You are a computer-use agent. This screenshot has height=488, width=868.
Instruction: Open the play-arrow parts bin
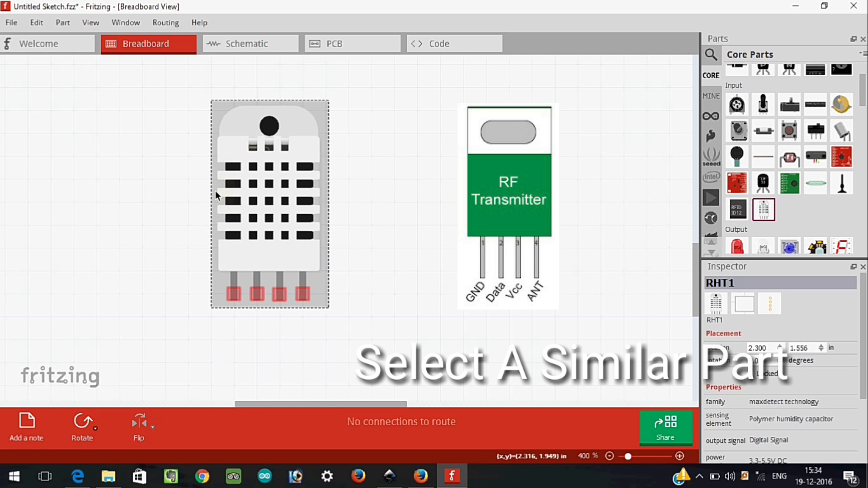711,197
